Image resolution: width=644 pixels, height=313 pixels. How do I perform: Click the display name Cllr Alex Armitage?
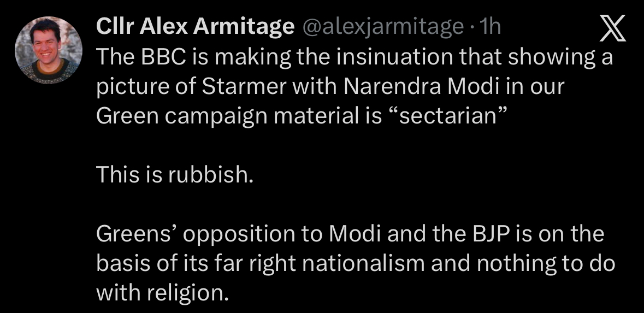195,27
